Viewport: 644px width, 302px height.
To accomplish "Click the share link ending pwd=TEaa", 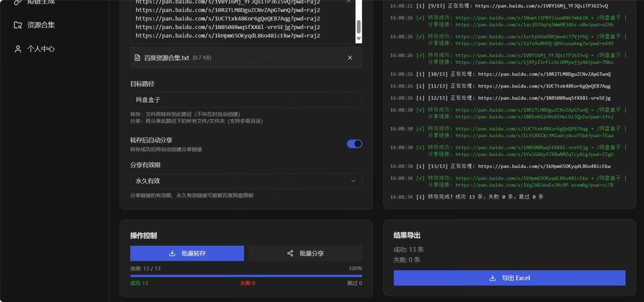I will pos(534,135).
